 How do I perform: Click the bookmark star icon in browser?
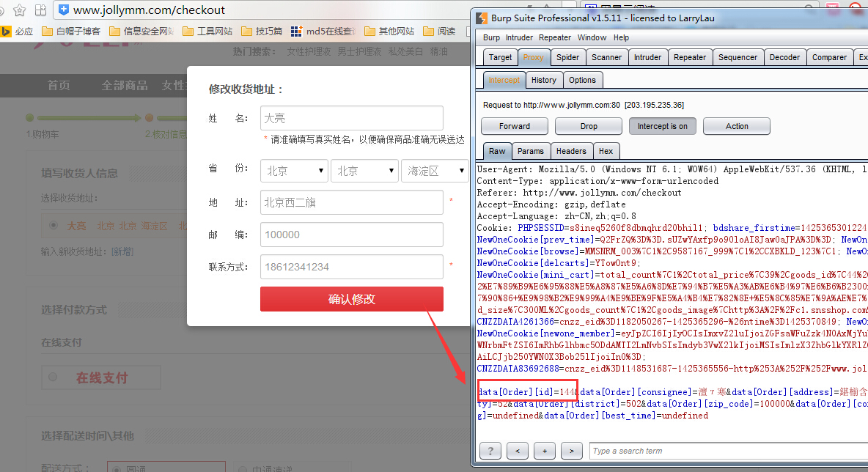click(x=19, y=10)
